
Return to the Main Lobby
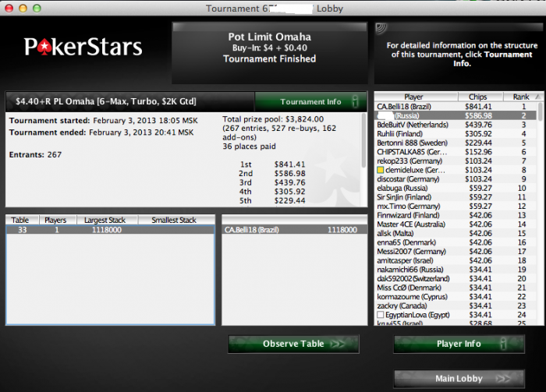[459, 379]
